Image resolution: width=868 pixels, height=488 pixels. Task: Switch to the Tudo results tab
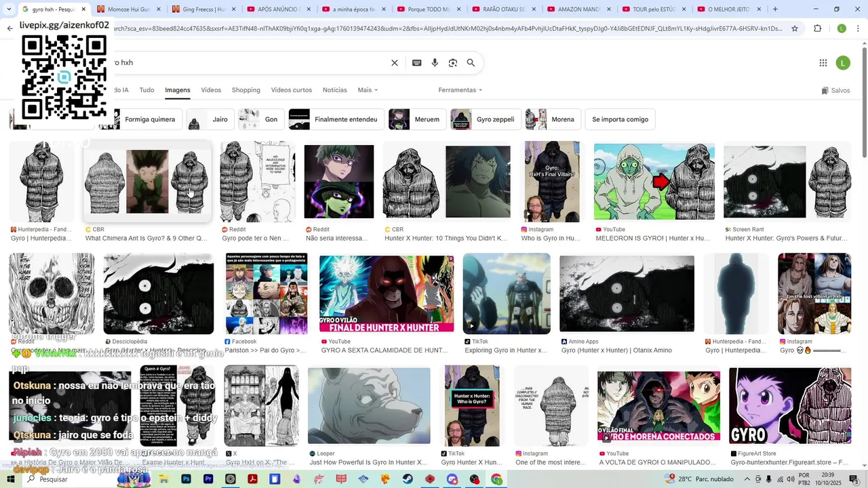point(146,90)
